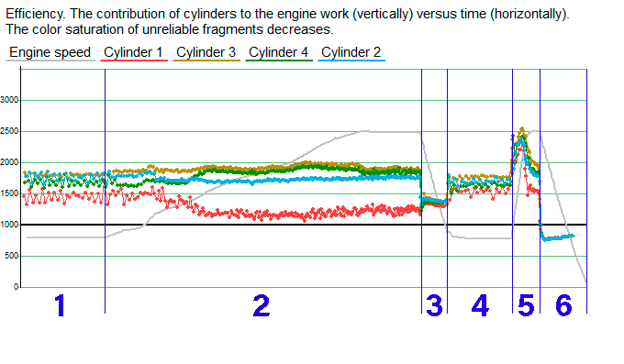The height and width of the screenshot is (364, 624).
Task: Click the 500 y-axis label
Action: 12,256
